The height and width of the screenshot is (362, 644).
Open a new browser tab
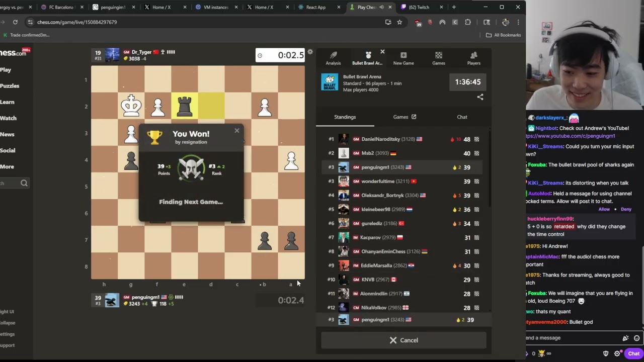coord(454,7)
